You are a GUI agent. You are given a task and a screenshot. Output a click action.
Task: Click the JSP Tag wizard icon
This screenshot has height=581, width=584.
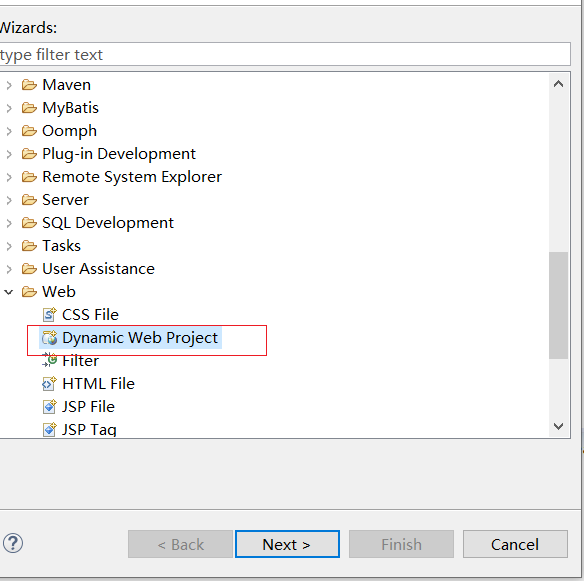tap(50, 429)
